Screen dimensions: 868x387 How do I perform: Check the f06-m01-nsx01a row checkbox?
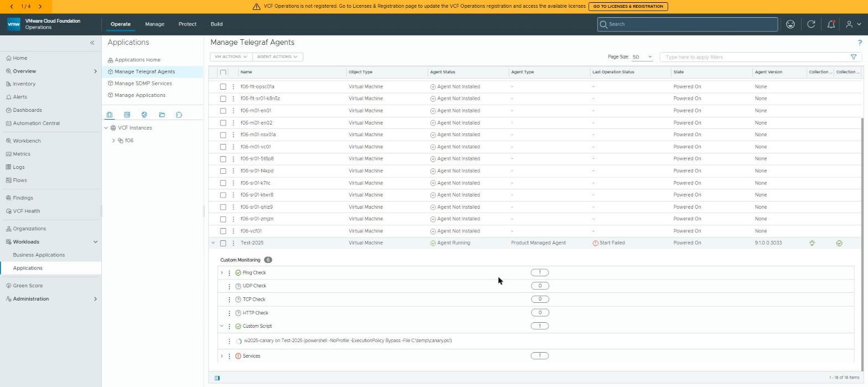click(x=223, y=135)
